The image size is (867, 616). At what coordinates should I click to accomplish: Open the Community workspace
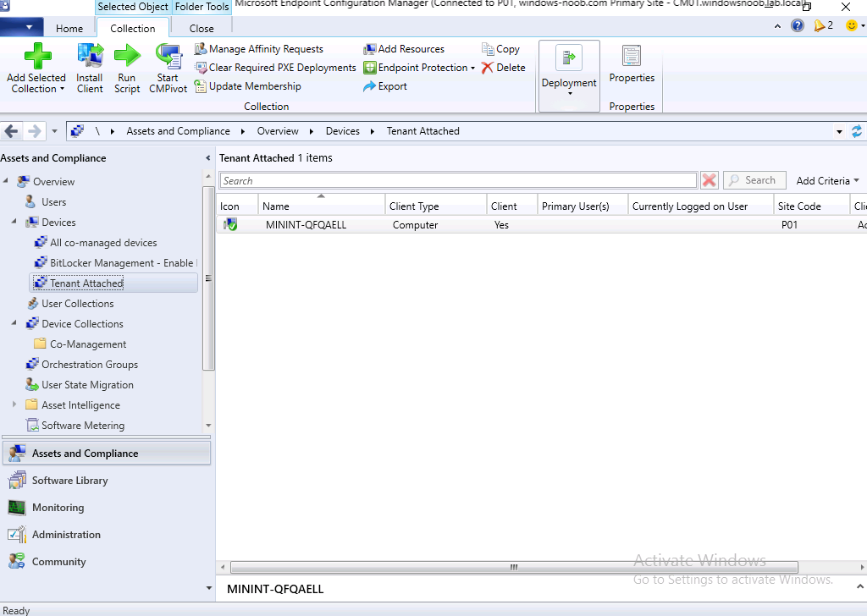pyautogui.click(x=106, y=562)
